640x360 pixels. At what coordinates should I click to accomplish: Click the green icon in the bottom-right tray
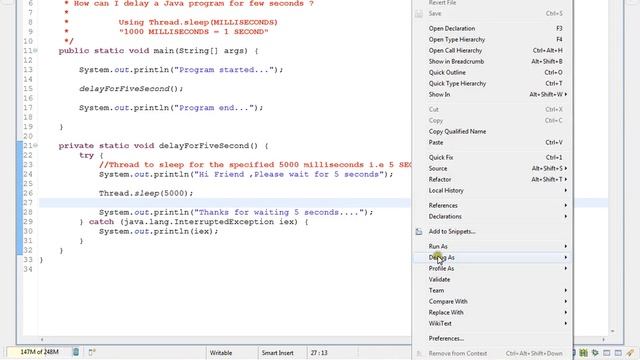[x=584, y=353]
